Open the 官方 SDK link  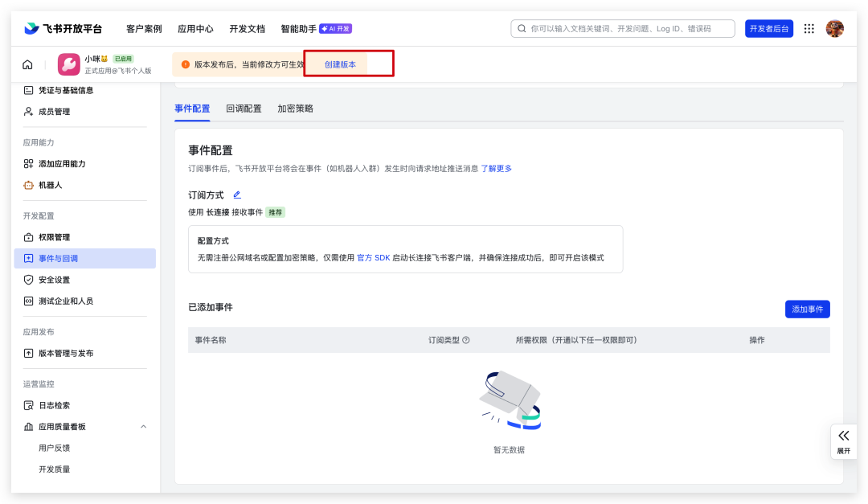[x=373, y=258]
